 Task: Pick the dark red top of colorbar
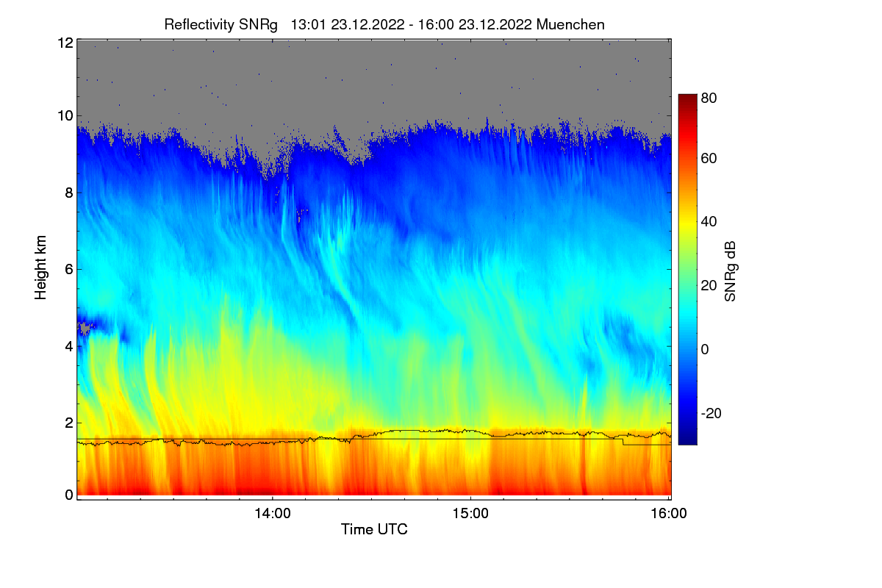tap(686, 98)
